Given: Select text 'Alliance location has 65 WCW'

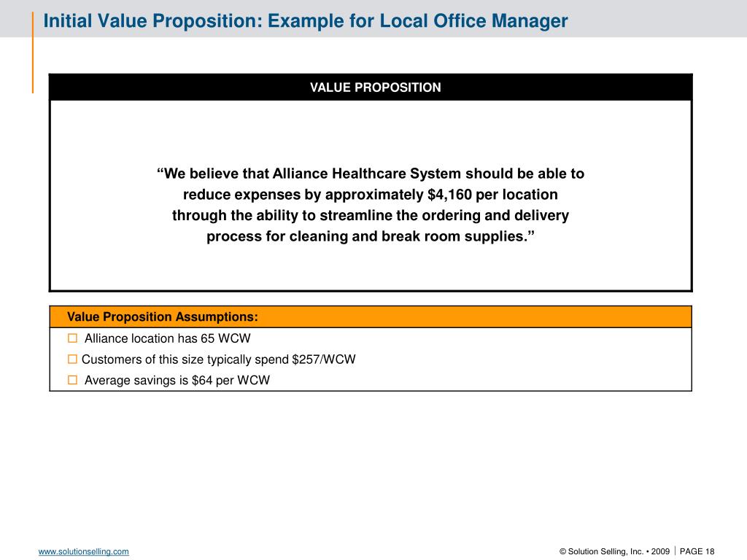Looking at the screenshot, I should 167,338.
